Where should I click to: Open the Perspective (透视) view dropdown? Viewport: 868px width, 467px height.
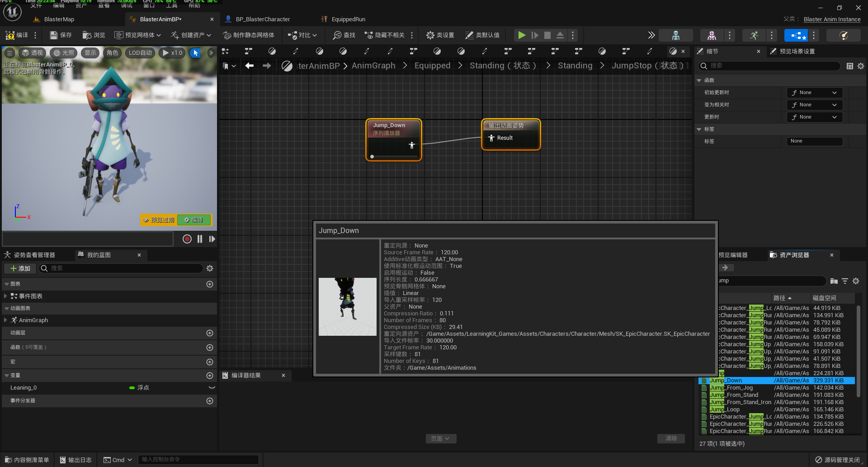(33, 53)
